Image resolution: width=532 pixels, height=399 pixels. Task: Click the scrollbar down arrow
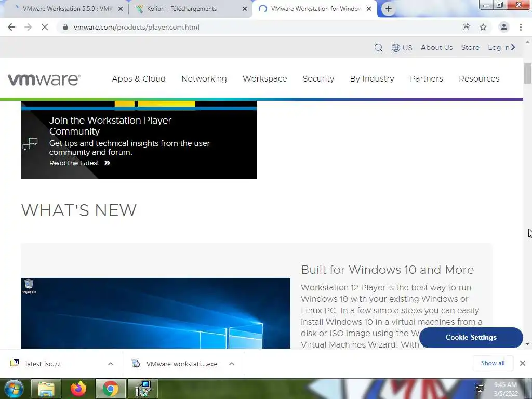pos(527,344)
